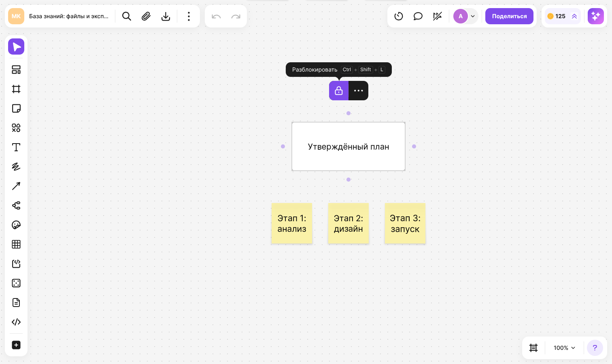Click the Поделиться share button

point(509,16)
